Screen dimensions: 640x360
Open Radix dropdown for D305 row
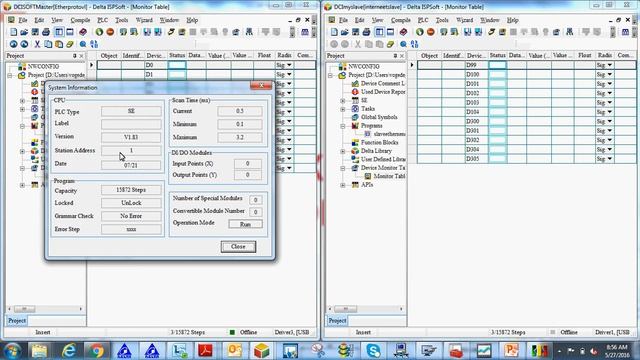point(609,159)
